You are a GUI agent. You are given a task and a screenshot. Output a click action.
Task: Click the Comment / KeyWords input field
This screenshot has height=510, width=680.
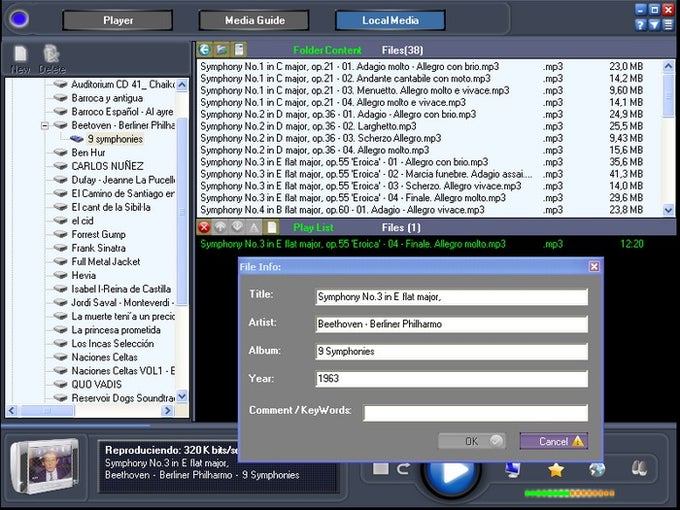pos(475,412)
